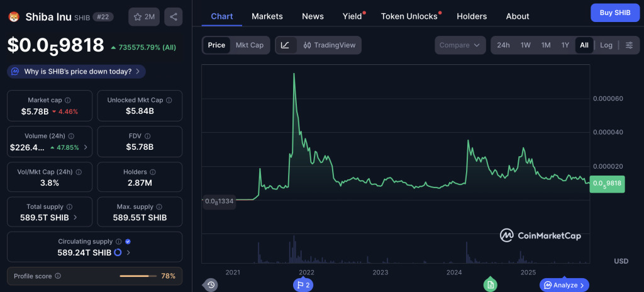
Task: Click the Profile score progress bar
Action: (x=138, y=276)
